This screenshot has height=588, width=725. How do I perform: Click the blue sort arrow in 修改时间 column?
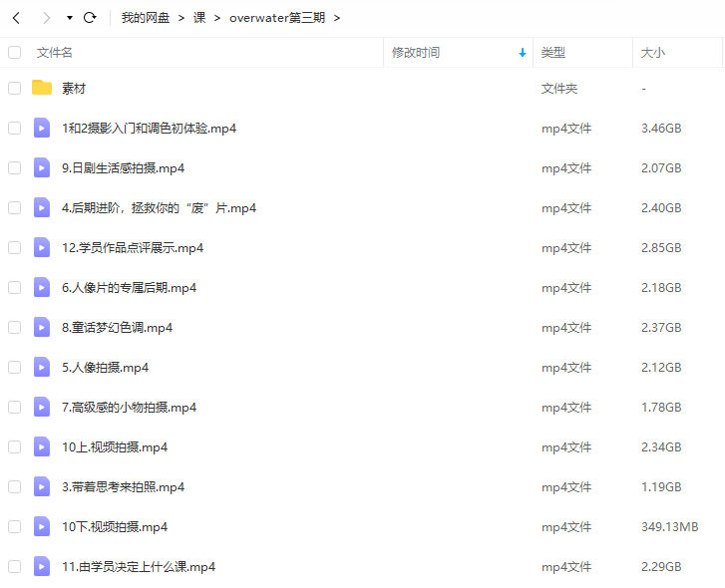pos(523,53)
